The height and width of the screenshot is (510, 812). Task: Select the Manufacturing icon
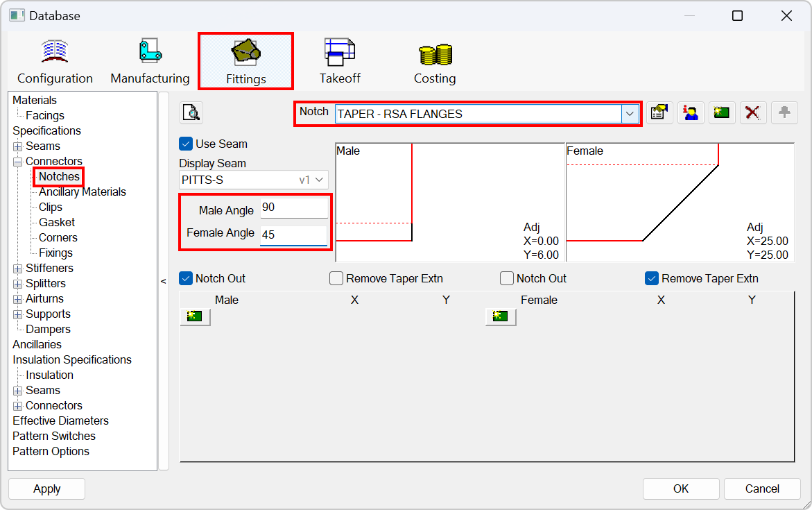point(150,59)
